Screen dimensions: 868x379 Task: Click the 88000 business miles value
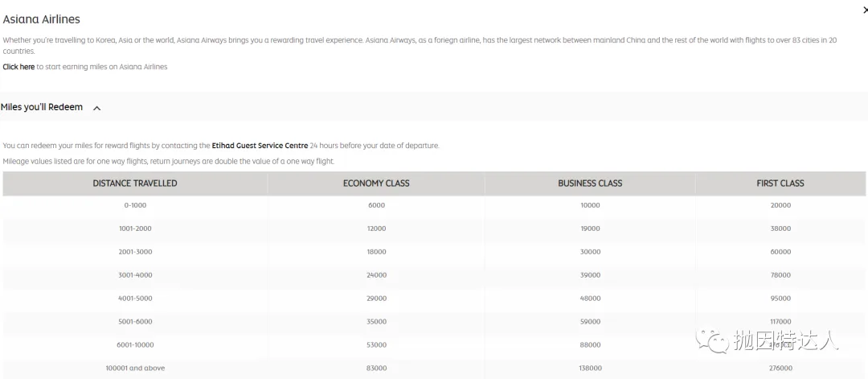[590, 344]
